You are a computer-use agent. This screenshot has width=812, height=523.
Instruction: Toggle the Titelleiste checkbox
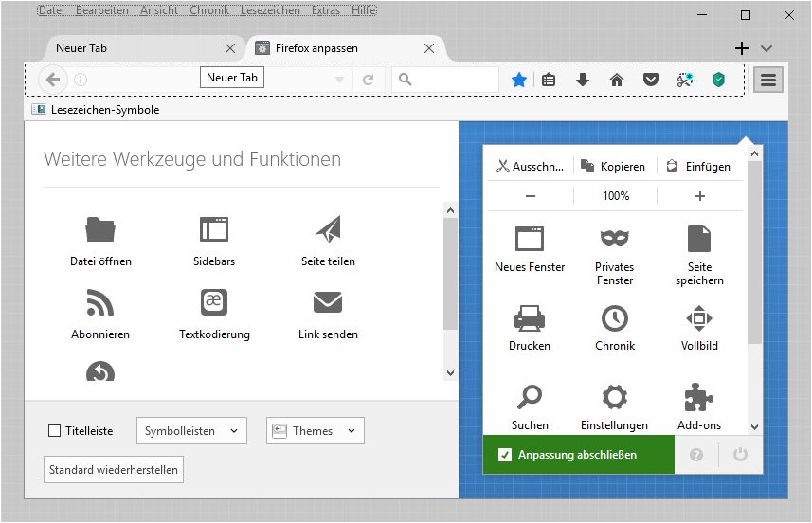[54, 431]
